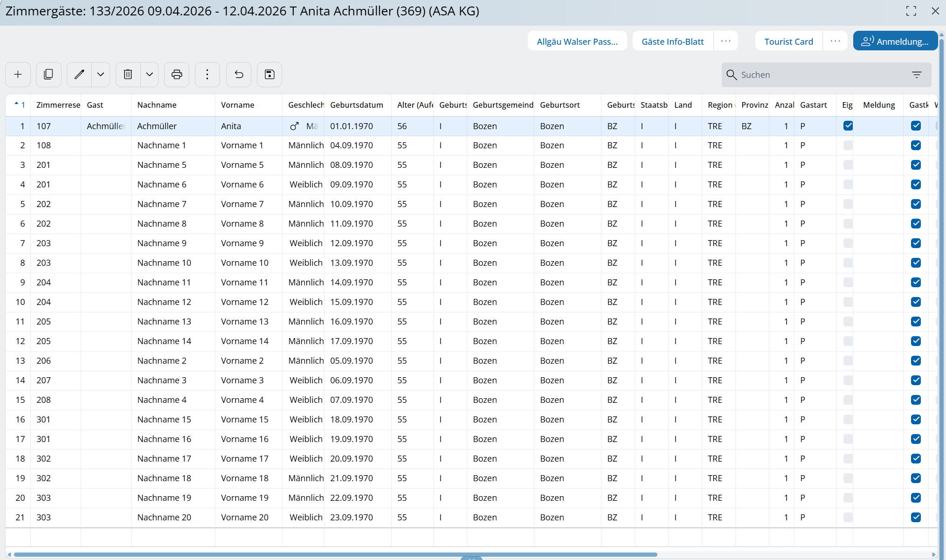Click the trash delete icon
This screenshot has width=946, height=560.
tap(128, 75)
